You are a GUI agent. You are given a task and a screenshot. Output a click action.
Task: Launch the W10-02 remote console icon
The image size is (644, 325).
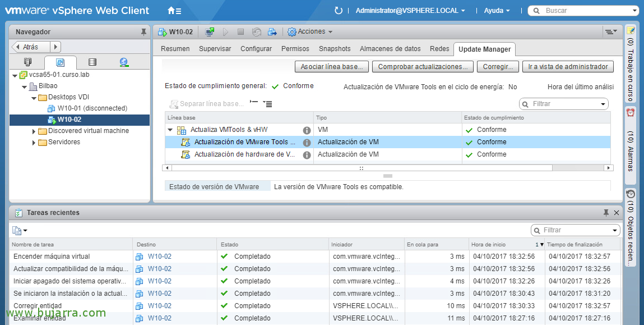point(210,31)
